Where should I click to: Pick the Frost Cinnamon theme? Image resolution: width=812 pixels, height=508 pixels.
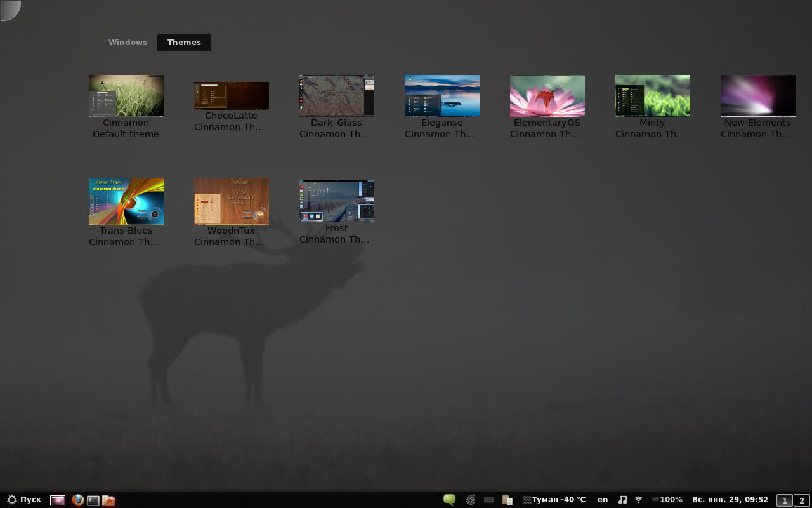pyautogui.click(x=336, y=201)
